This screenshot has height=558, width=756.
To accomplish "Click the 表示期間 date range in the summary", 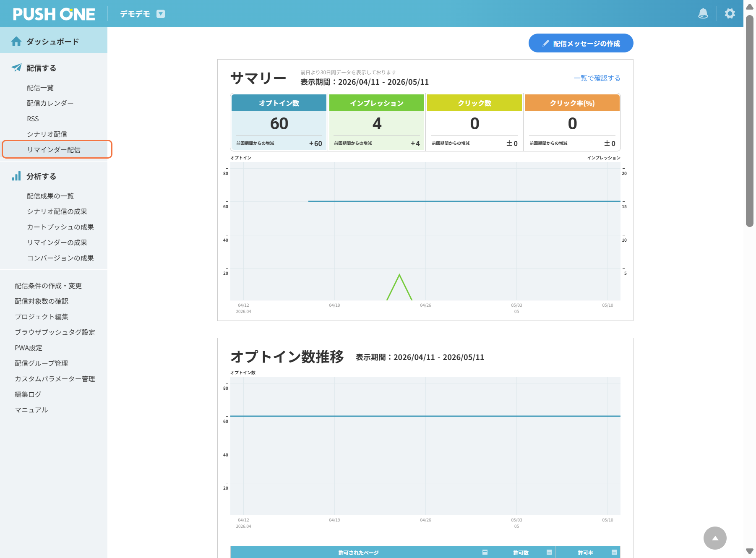I will (x=365, y=82).
